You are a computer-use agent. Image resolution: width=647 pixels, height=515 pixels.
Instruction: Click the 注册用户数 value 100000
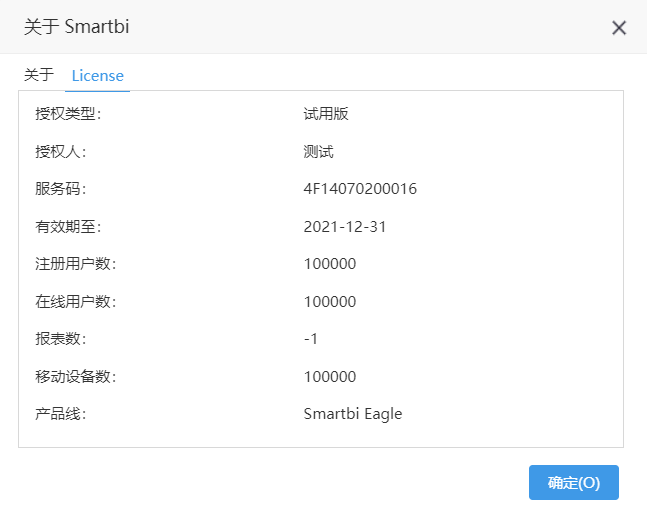pos(330,264)
